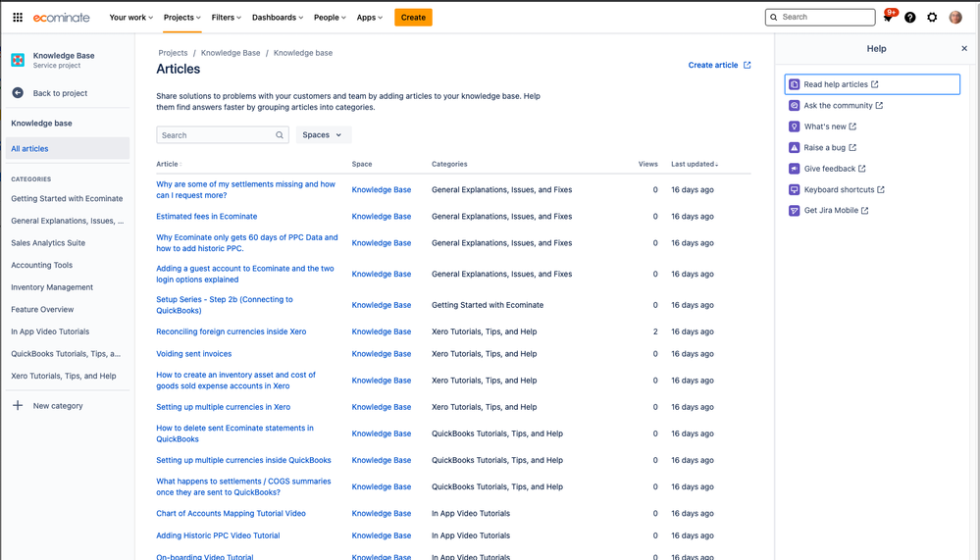Screen dimensions: 980x560
Task: Expand the Dashboards menu
Action: [278, 18]
